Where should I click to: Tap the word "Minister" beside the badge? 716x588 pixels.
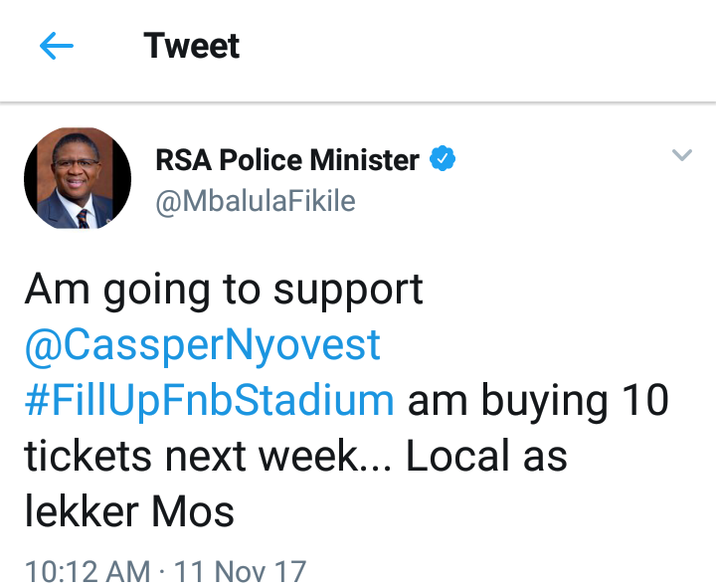point(364,160)
